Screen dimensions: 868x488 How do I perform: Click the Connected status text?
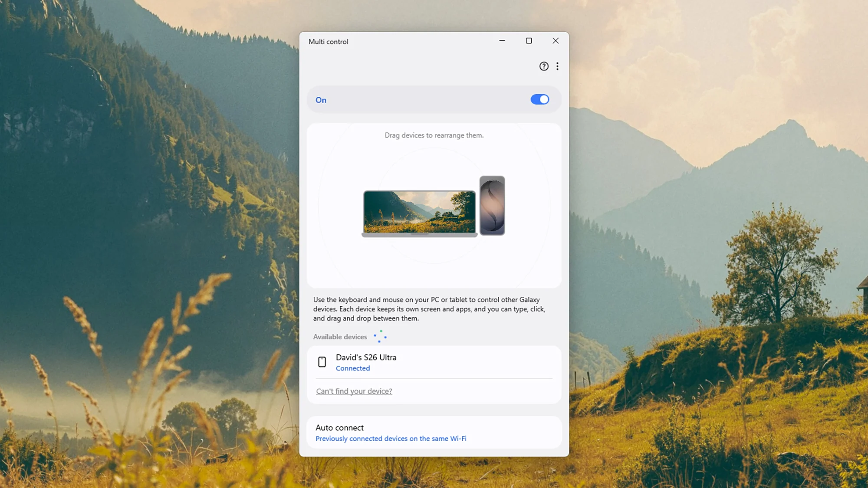(x=352, y=368)
